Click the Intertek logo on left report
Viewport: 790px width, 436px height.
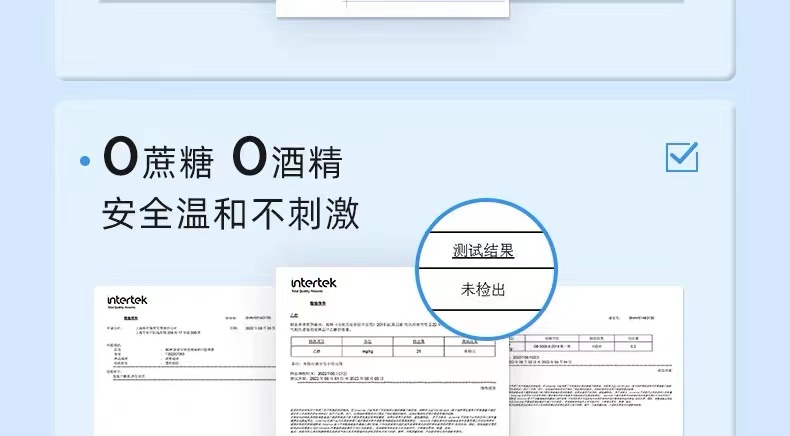point(128,300)
